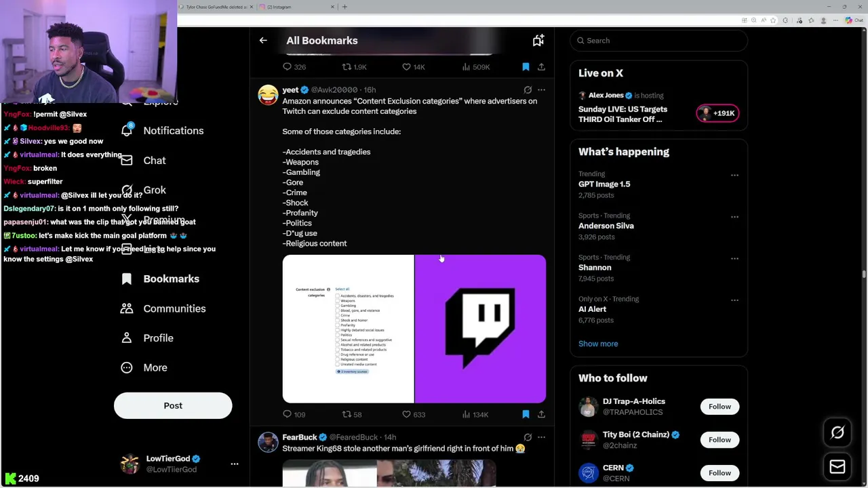Share yeet's Amazon Twitch tweet
This screenshot has height=488, width=868.
541,414
